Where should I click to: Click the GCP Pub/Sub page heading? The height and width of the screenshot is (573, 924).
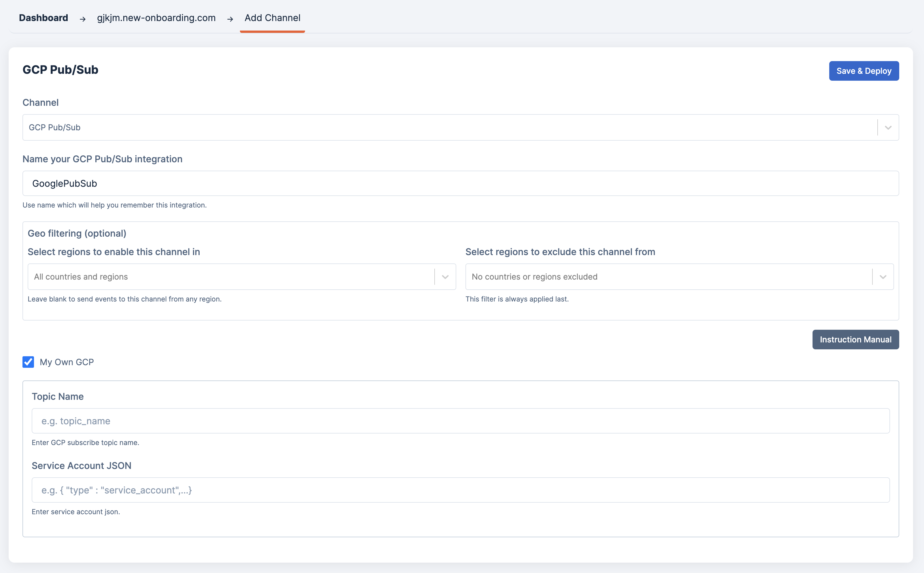[x=60, y=70]
